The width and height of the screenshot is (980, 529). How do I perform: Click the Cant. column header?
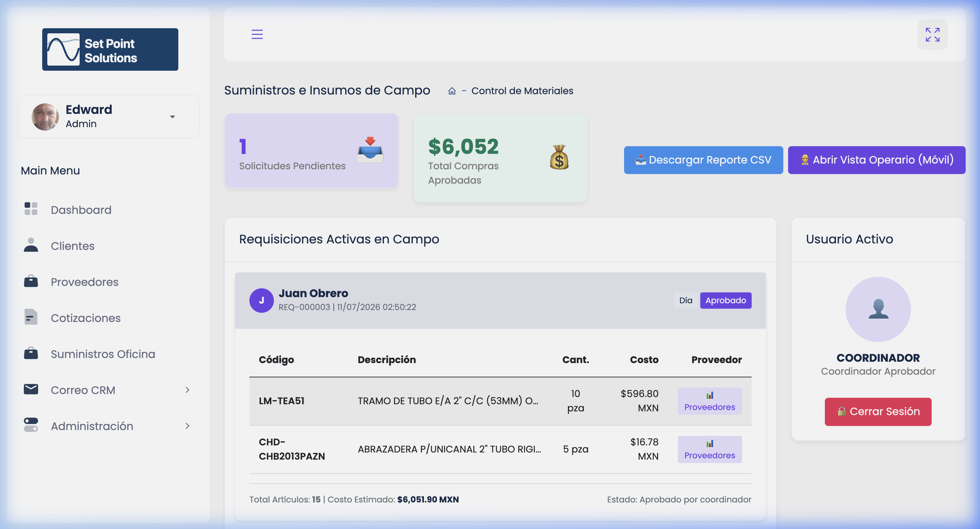point(576,360)
